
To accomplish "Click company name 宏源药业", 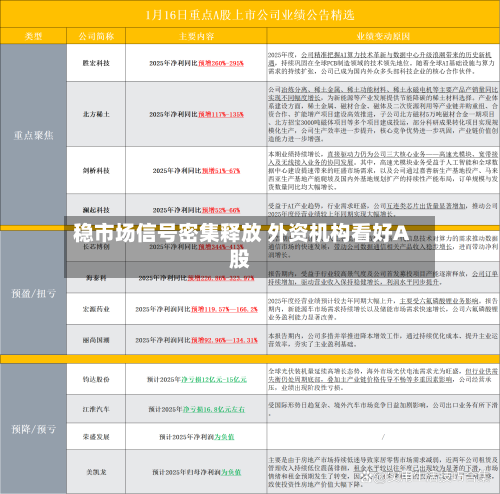I will tap(96, 309).
